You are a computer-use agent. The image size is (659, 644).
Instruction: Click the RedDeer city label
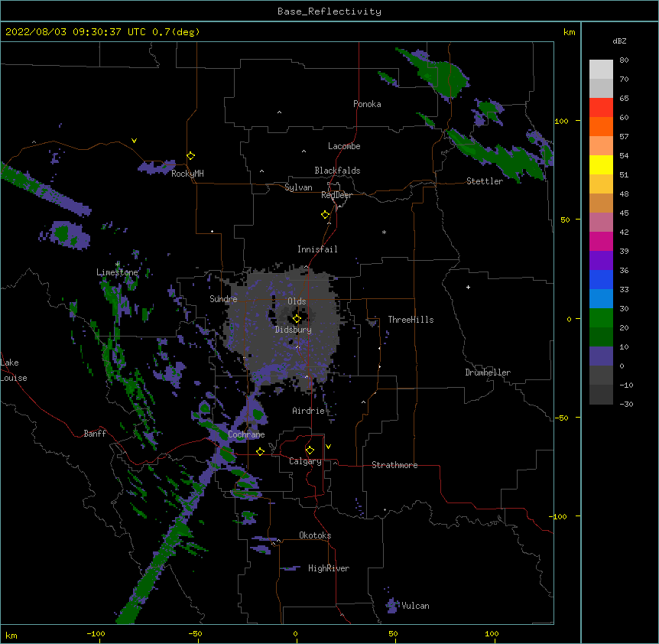point(336,195)
